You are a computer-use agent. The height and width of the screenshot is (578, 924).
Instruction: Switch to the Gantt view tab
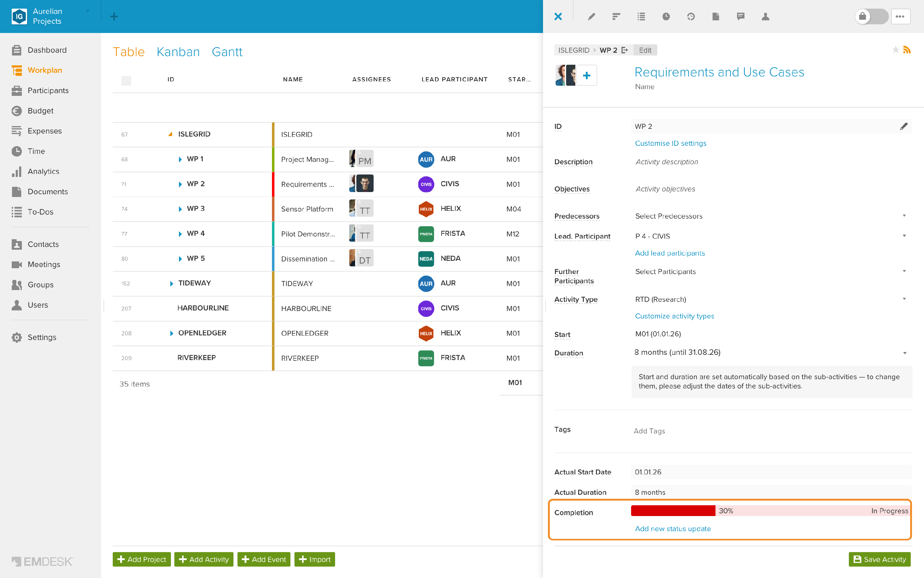227,51
